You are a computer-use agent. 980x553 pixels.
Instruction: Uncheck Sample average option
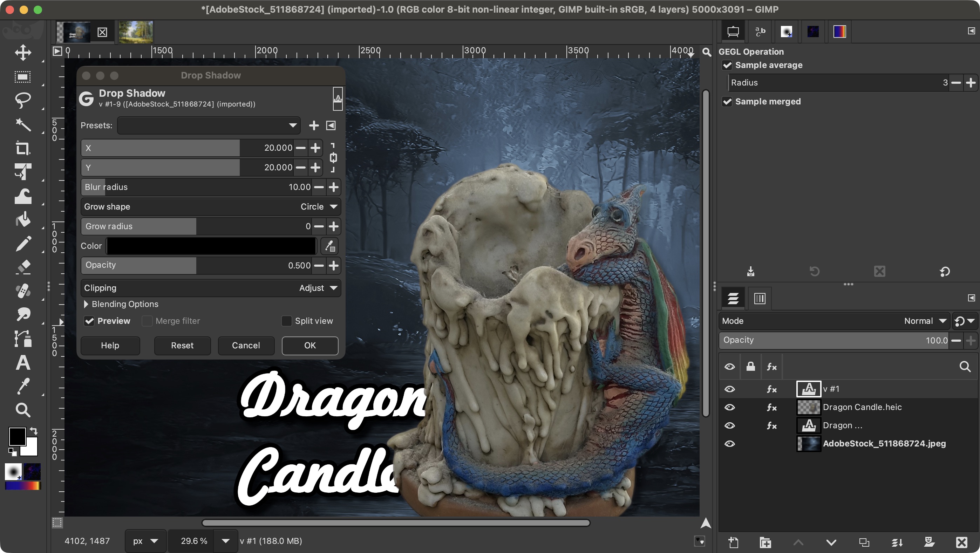coord(727,65)
